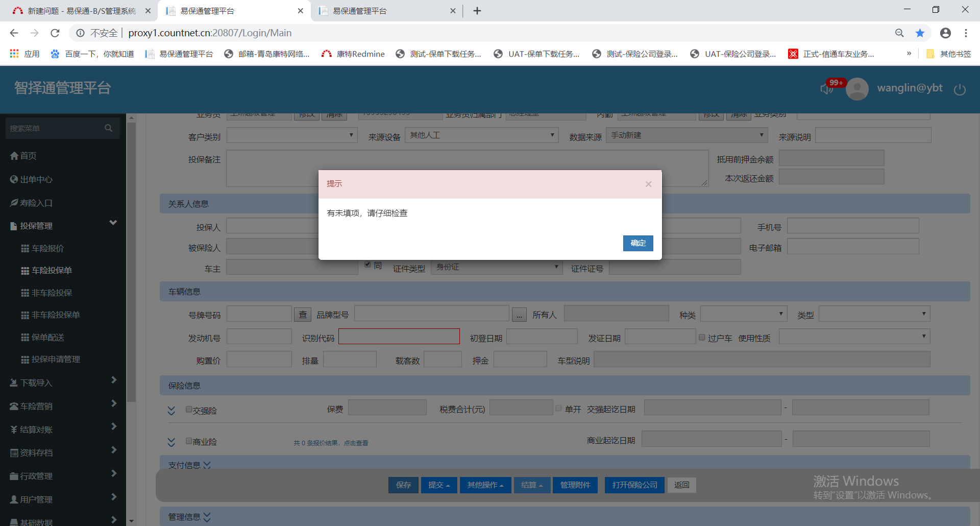The width and height of the screenshot is (980, 526).
Task: Click the browser reload icon
Action: click(55, 33)
